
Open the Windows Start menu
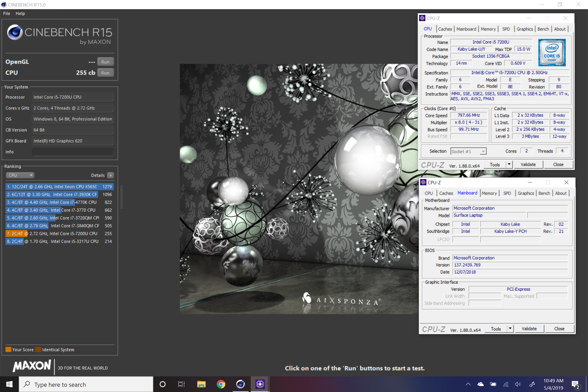9,384
